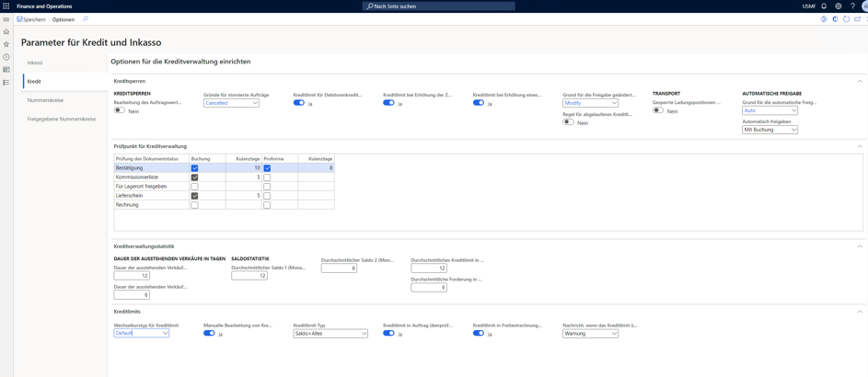Switch to the Inkasso tab
This screenshot has height=377, width=868.
(x=35, y=63)
